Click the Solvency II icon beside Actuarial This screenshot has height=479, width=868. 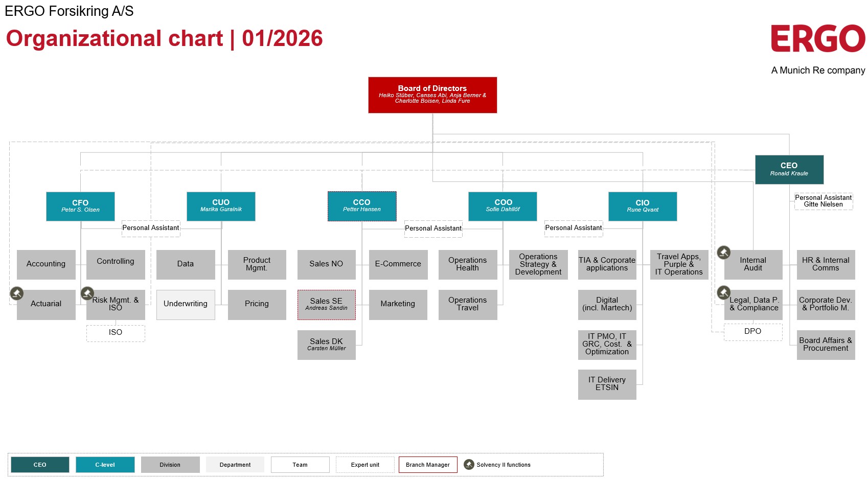(x=16, y=293)
